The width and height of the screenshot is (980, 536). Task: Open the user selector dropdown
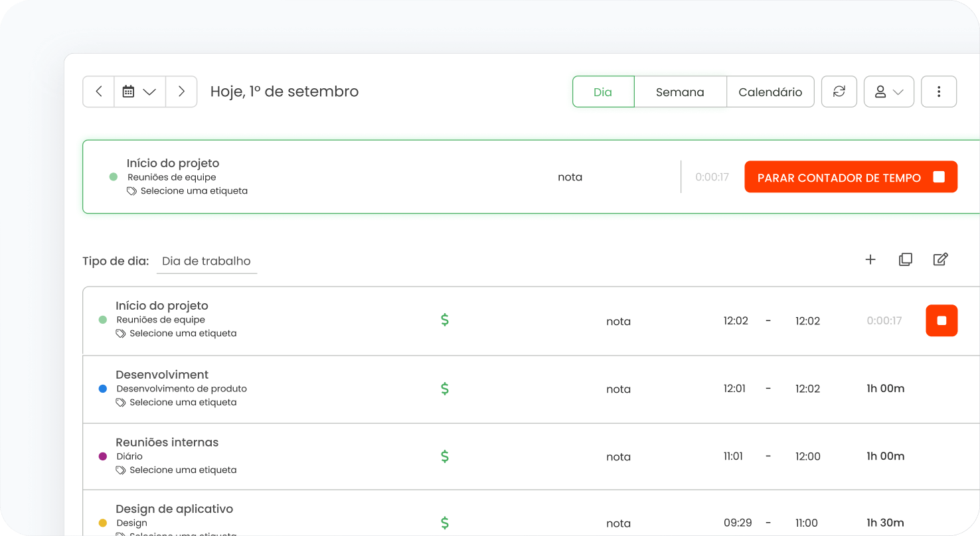click(x=888, y=92)
